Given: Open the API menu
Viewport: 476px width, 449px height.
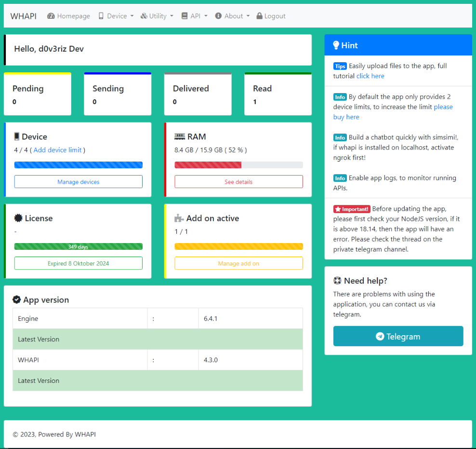Looking at the screenshot, I should pos(194,16).
